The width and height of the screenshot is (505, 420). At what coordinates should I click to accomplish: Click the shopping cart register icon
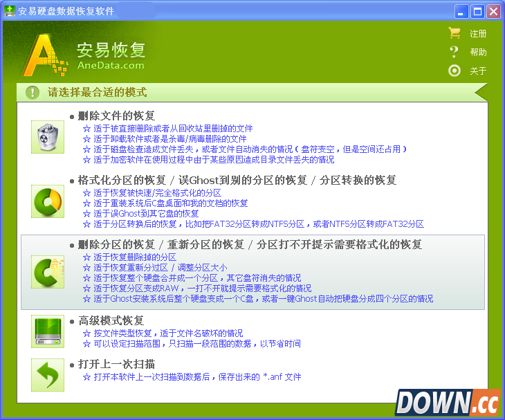pyautogui.click(x=454, y=33)
